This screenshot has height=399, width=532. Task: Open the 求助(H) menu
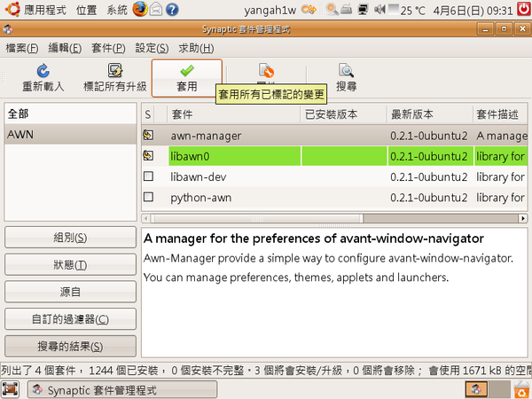pos(196,48)
